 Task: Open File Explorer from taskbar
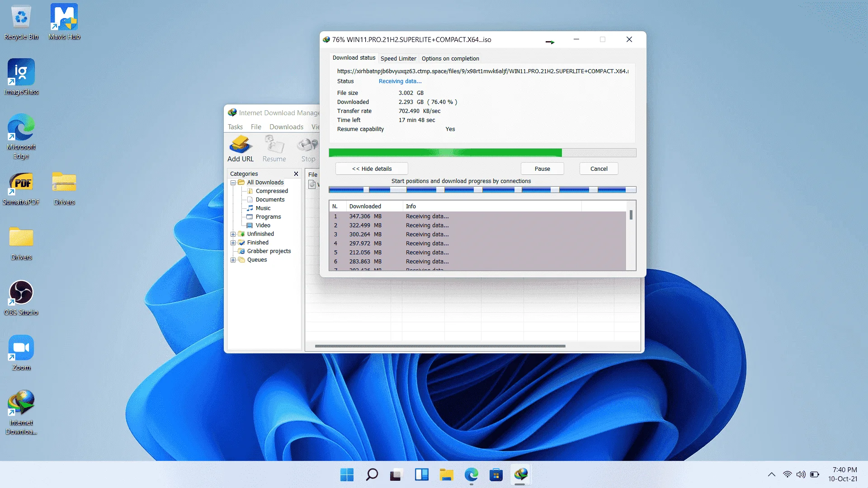[446, 474]
